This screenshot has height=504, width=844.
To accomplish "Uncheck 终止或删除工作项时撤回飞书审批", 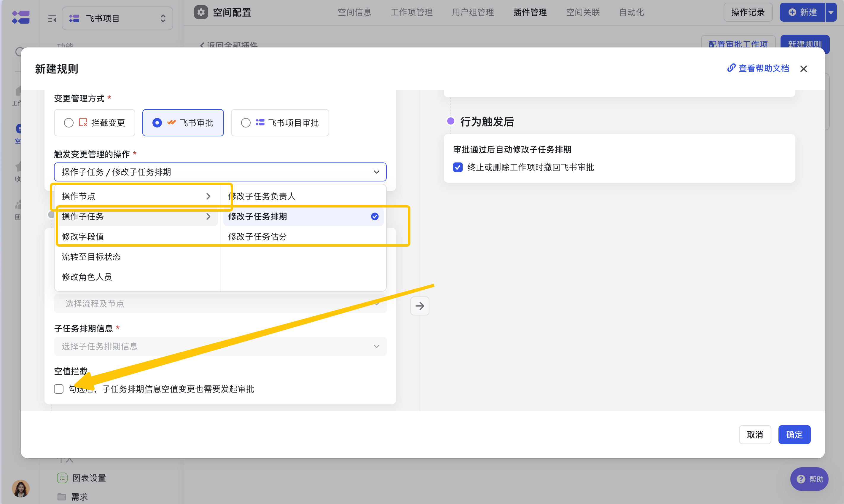I will click(x=458, y=167).
